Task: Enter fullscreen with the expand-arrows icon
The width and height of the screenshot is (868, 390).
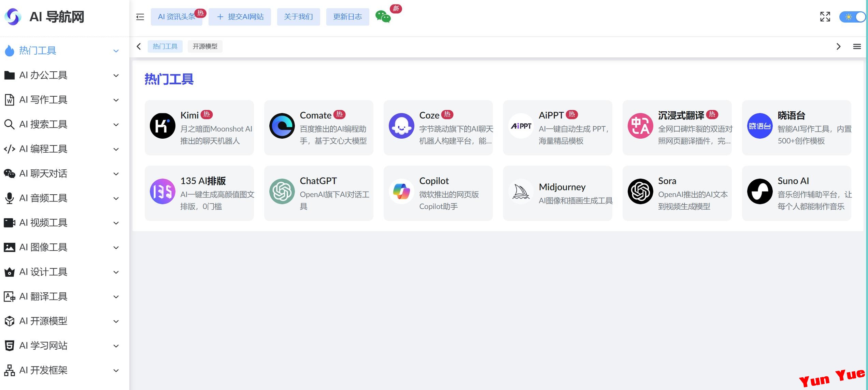Action: (825, 17)
